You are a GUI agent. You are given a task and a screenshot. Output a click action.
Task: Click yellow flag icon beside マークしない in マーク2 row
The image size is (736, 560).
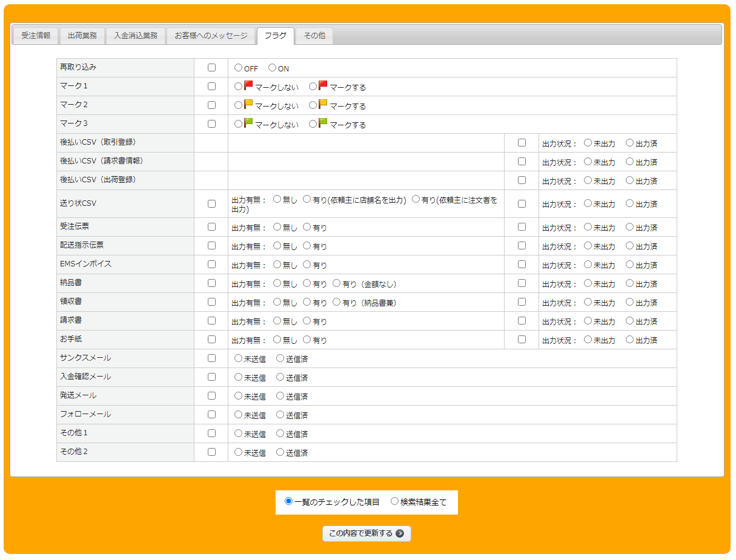(248, 105)
